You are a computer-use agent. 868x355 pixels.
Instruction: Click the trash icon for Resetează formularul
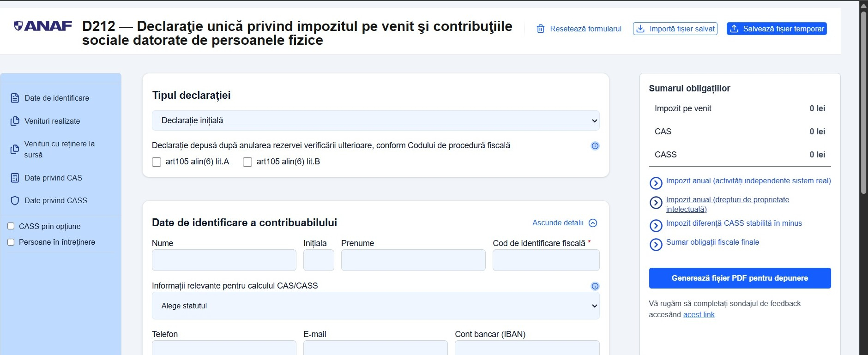[541, 29]
